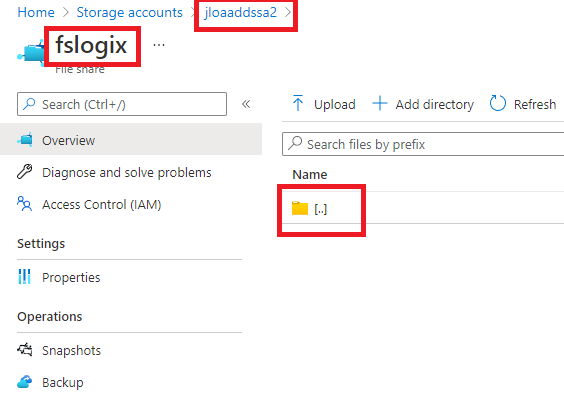The image size is (564, 402).
Task: Open the ellipsis more options menu
Action: click(159, 45)
